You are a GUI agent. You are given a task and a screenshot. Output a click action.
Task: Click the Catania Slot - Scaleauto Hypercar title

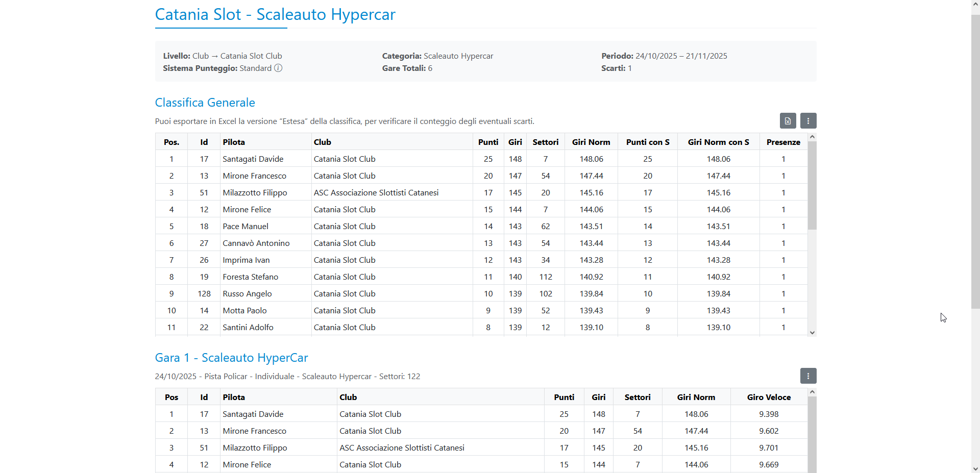click(x=275, y=15)
